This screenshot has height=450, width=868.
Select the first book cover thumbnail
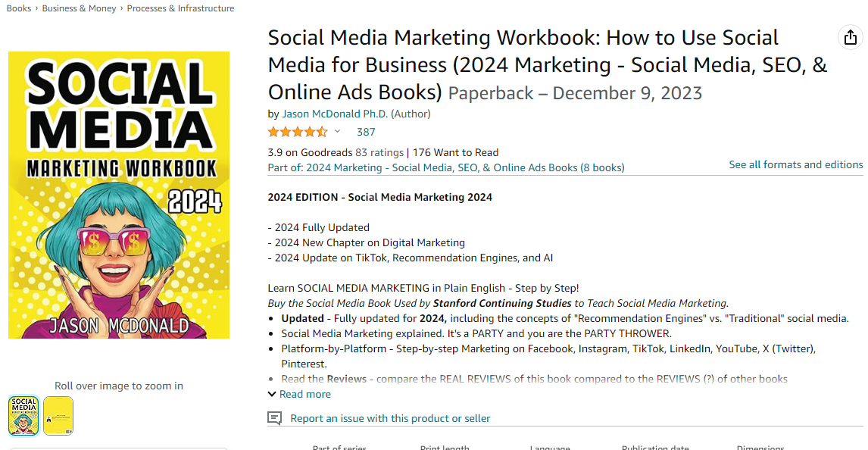[x=23, y=415]
